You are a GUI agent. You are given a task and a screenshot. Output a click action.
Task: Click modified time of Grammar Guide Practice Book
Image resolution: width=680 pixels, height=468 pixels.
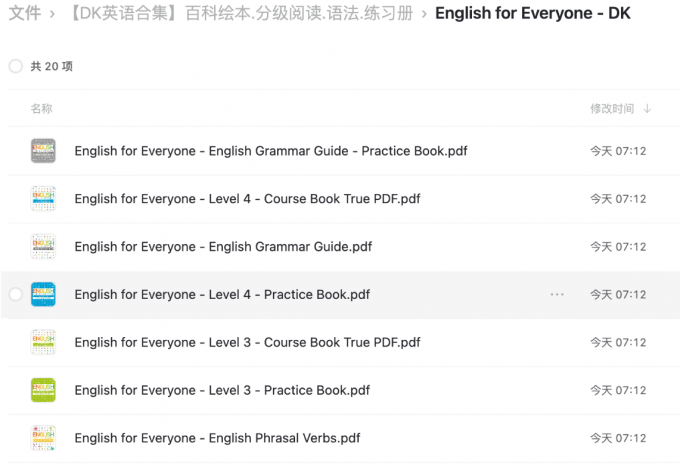tap(618, 151)
